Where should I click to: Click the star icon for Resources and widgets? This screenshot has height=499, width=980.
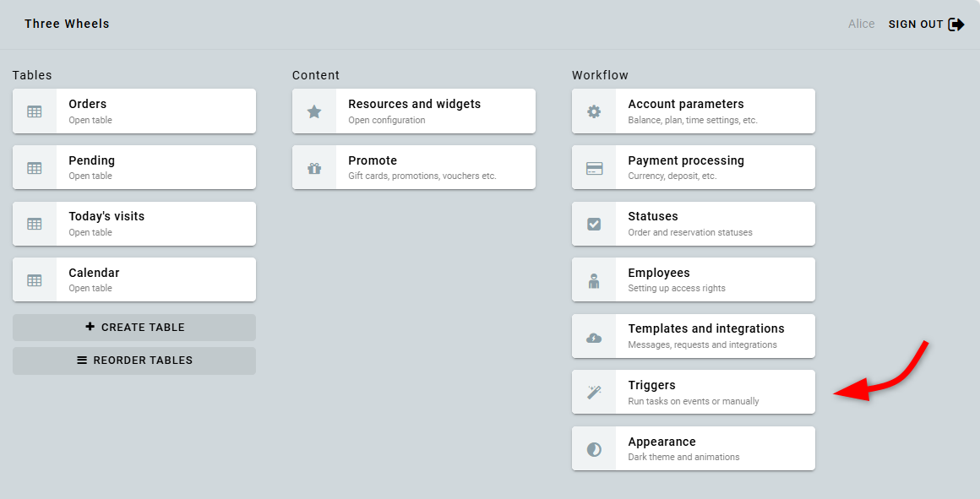[314, 111]
